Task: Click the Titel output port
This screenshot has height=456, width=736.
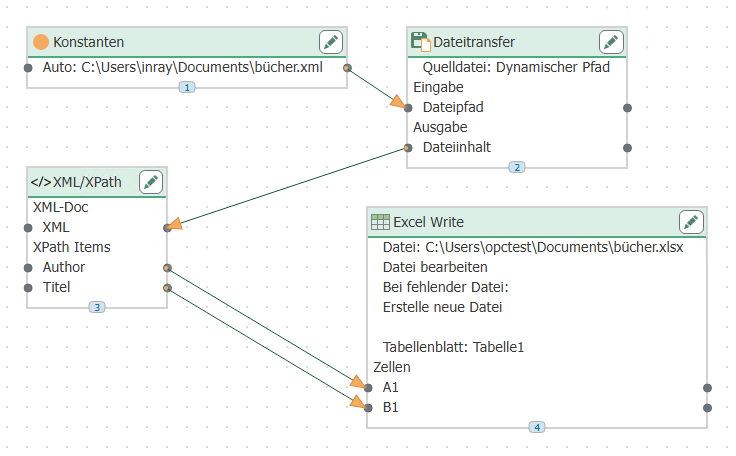Action: [167, 288]
